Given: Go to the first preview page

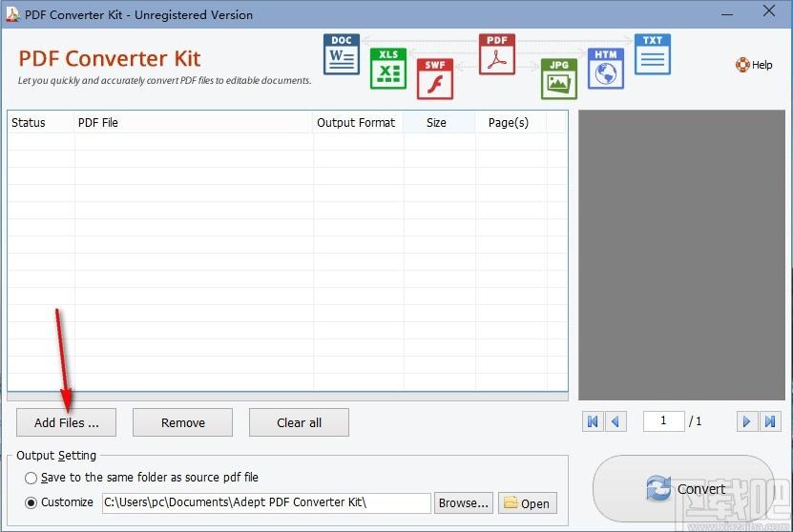Looking at the screenshot, I should [593, 421].
